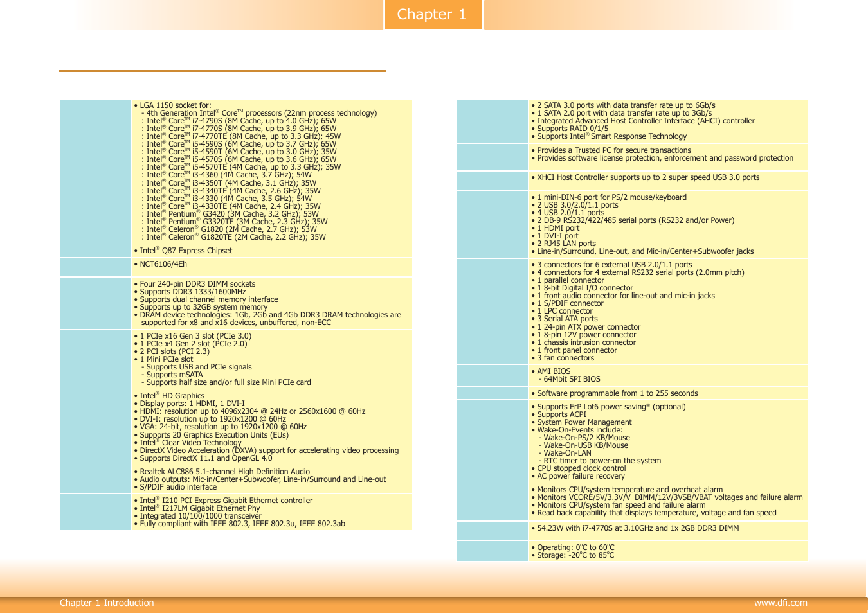Viewport: 868px width, 613px height.
Task: Click 'Intel Q87 Express Chipset' text
Action: point(183,251)
